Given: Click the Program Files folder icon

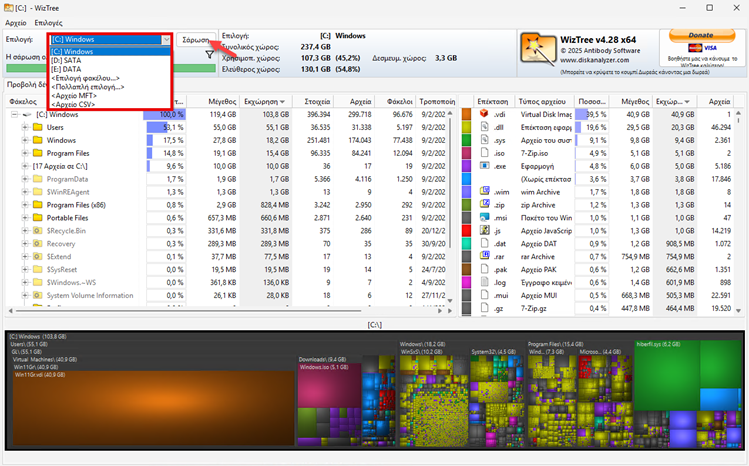Looking at the screenshot, I should (39, 153).
